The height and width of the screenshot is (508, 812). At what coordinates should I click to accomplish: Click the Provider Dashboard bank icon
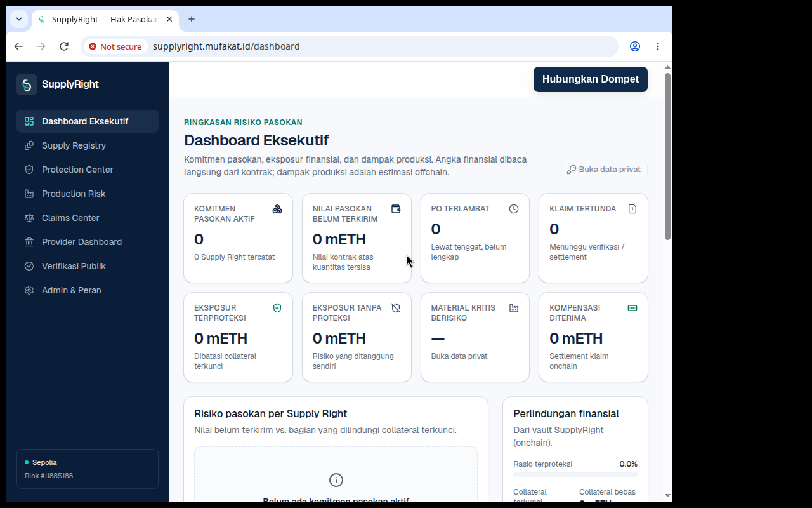pyautogui.click(x=29, y=242)
